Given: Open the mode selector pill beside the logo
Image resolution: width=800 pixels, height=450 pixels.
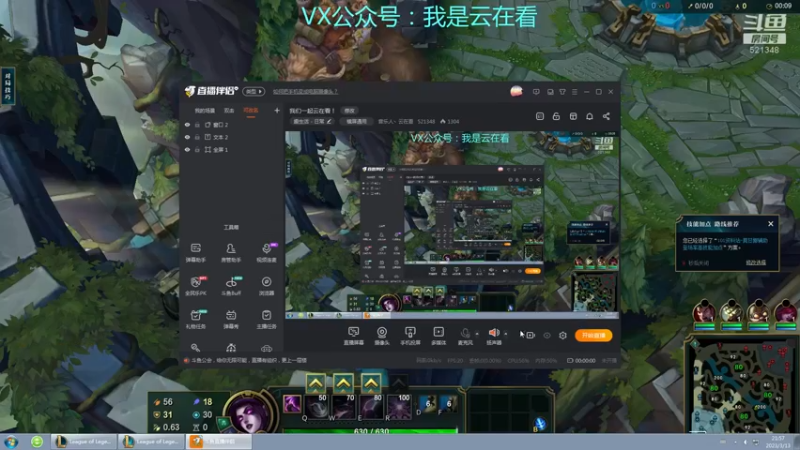Looking at the screenshot, I should click(x=254, y=91).
